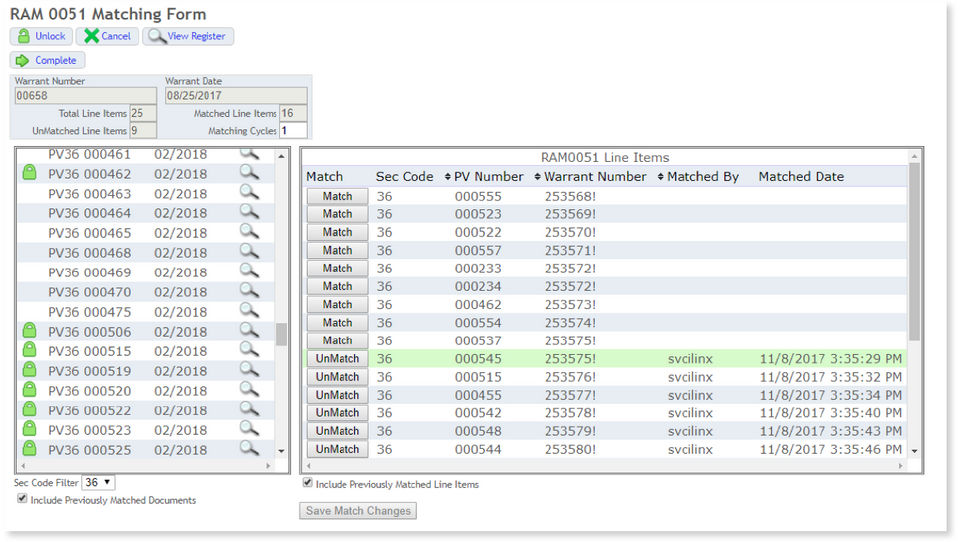
Task: Click the Complete button
Action: tap(47, 60)
